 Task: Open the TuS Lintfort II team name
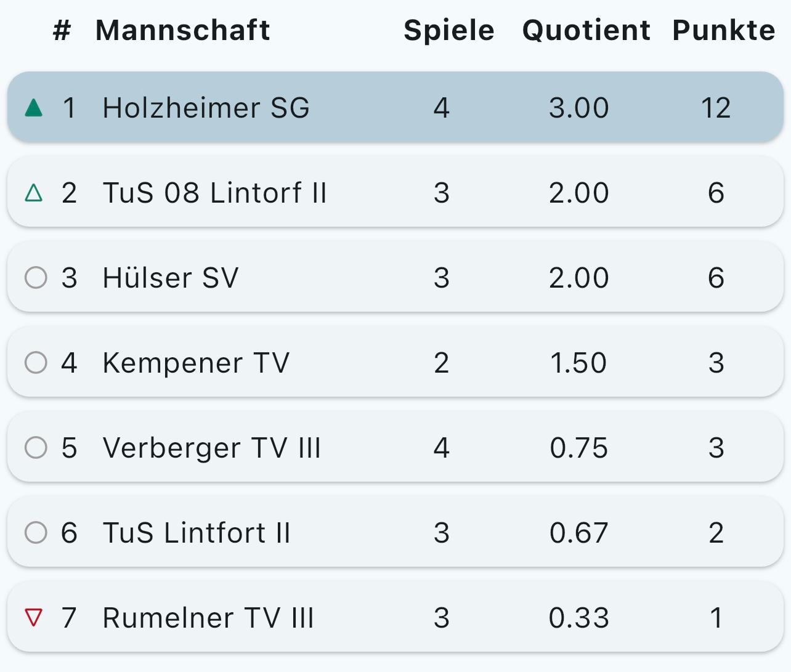(196, 533)
